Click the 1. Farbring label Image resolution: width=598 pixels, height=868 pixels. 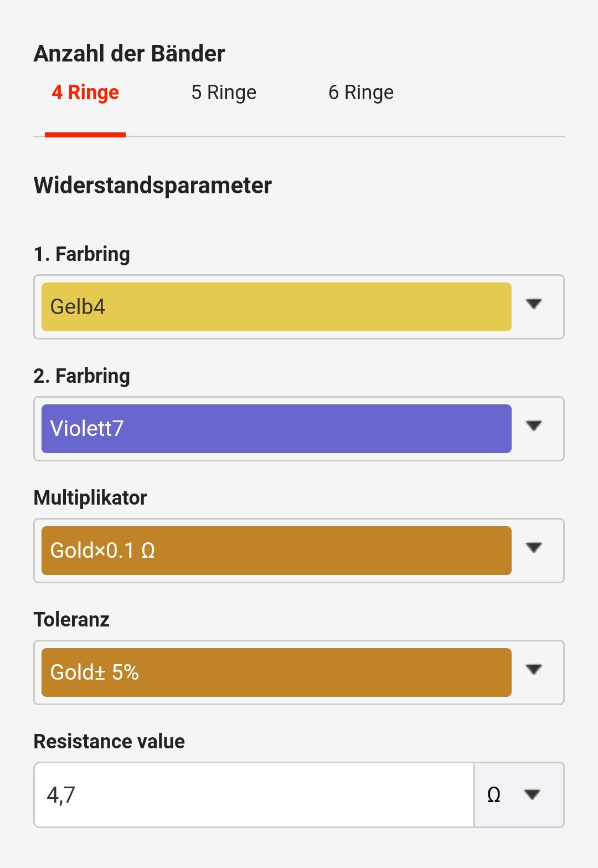click(x=82, y=254)
